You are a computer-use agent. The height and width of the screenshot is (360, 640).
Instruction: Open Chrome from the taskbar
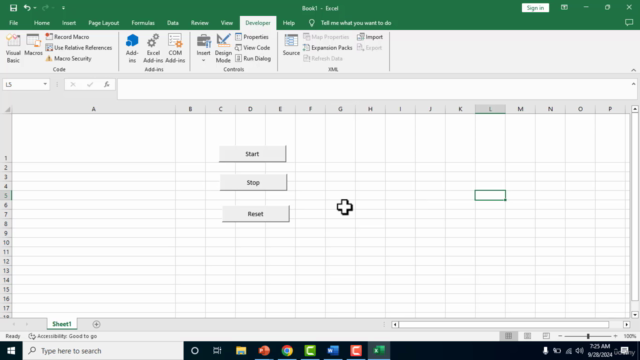[287, 351]
